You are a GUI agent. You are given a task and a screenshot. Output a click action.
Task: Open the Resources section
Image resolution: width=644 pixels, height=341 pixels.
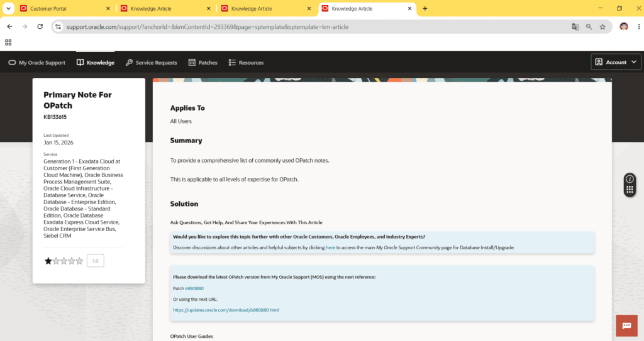pos(246,62)
